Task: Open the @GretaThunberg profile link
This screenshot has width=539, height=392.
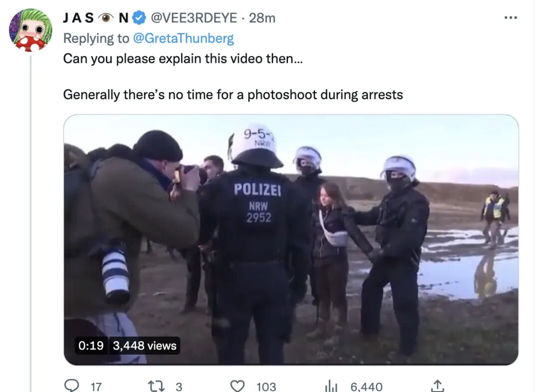Action: coord(183,38)
